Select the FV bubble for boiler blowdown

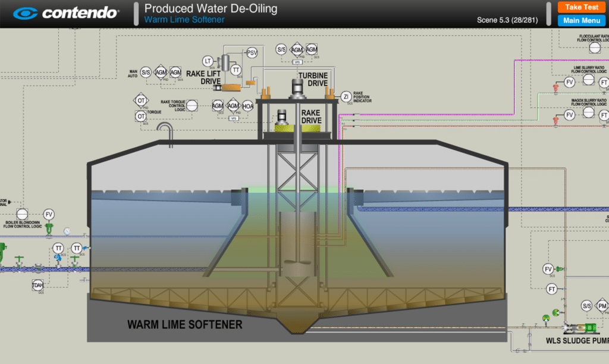coord(49,215)
